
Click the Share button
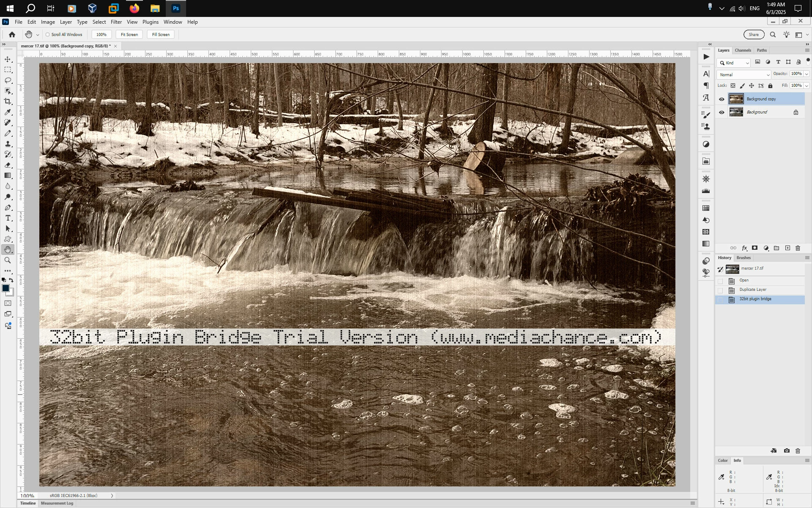tap(754, 35)
